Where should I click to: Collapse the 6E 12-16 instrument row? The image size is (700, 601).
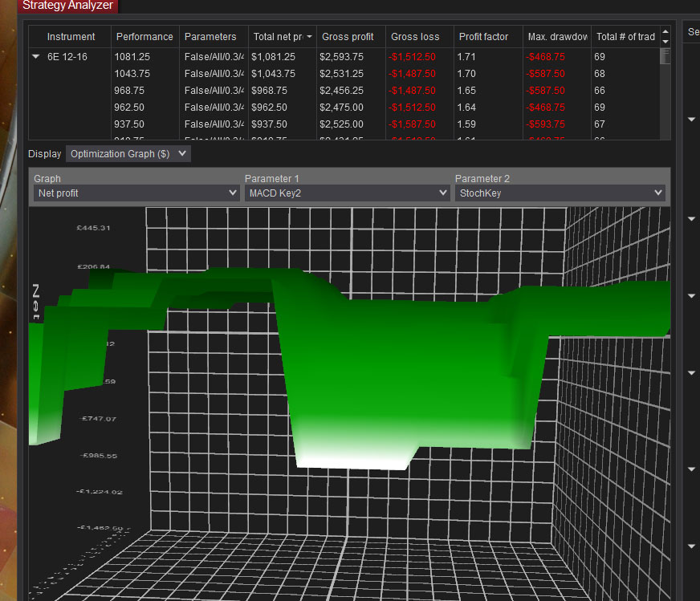(x=35, y=57)
